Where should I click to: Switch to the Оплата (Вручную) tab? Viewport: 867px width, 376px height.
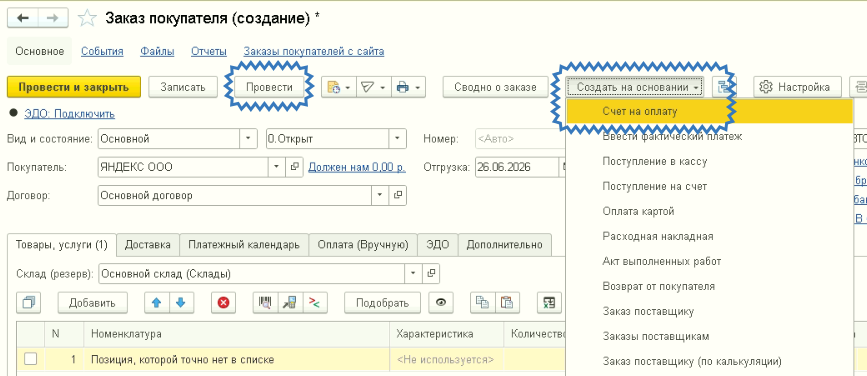click(363, 244)
